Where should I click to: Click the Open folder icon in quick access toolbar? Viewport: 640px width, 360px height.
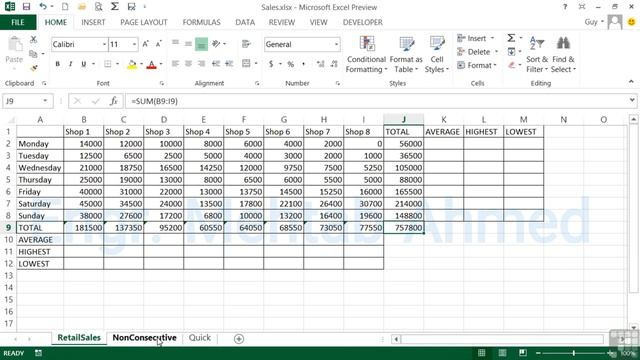[x=82, y=7]
